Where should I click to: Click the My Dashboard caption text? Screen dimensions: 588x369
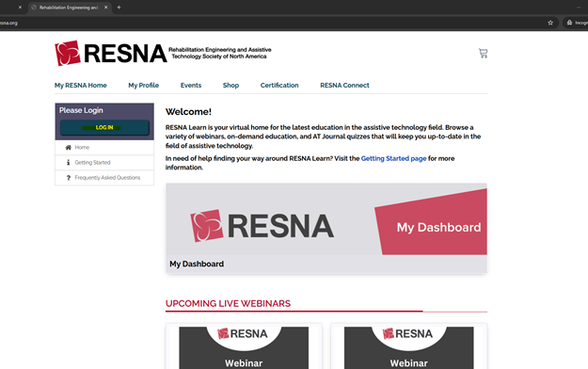click(197, 264)
